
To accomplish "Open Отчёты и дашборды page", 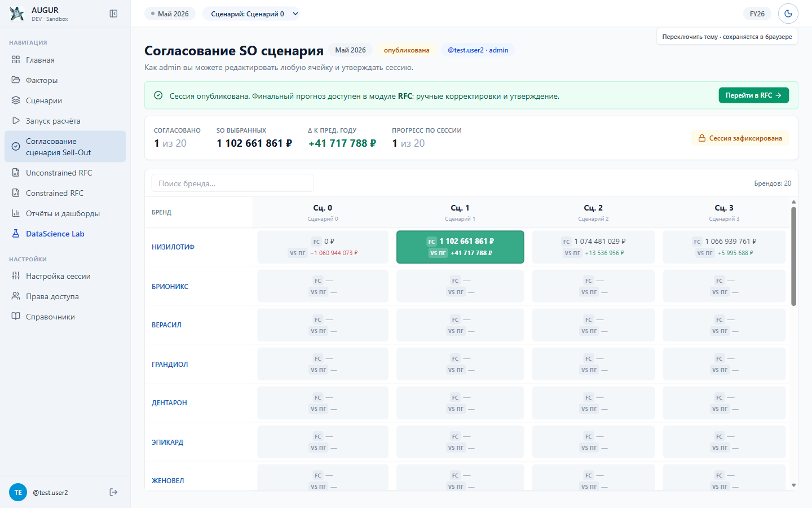I will click(65, 213).
